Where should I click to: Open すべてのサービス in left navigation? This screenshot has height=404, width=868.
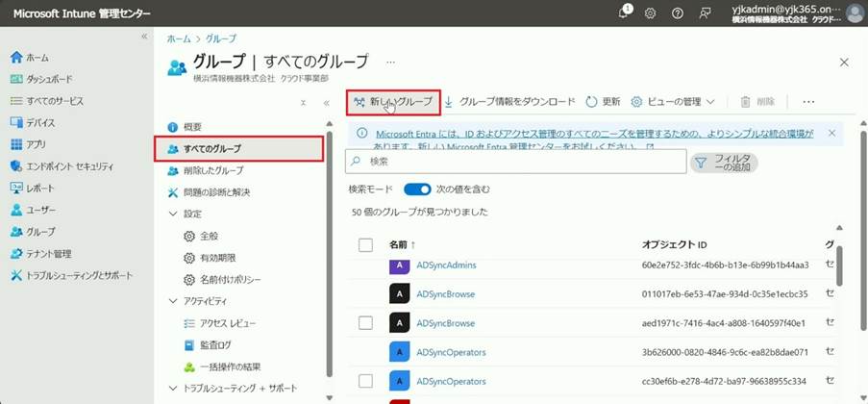47,101
